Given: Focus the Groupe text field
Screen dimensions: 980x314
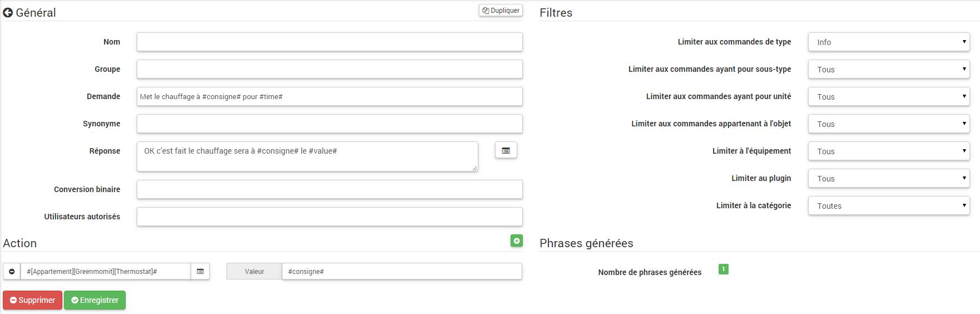Looking at the screenshot, I should coord(329,70).
